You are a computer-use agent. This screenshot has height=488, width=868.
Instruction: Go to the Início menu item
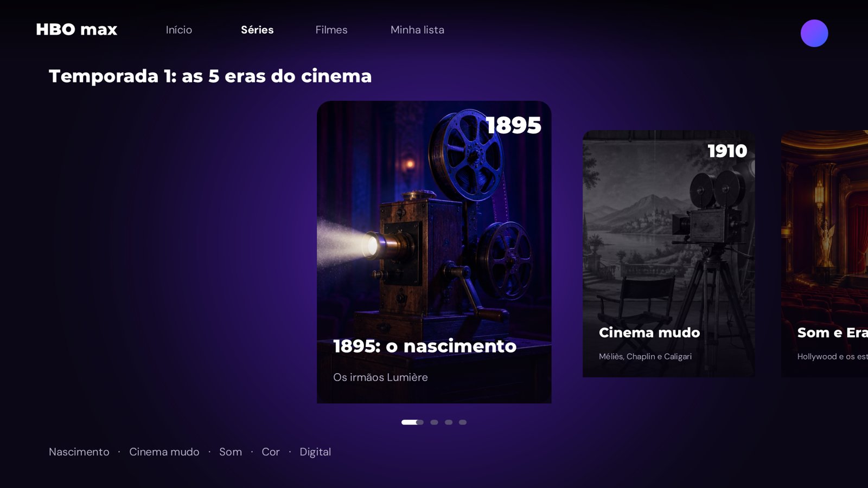pos(179,30)
